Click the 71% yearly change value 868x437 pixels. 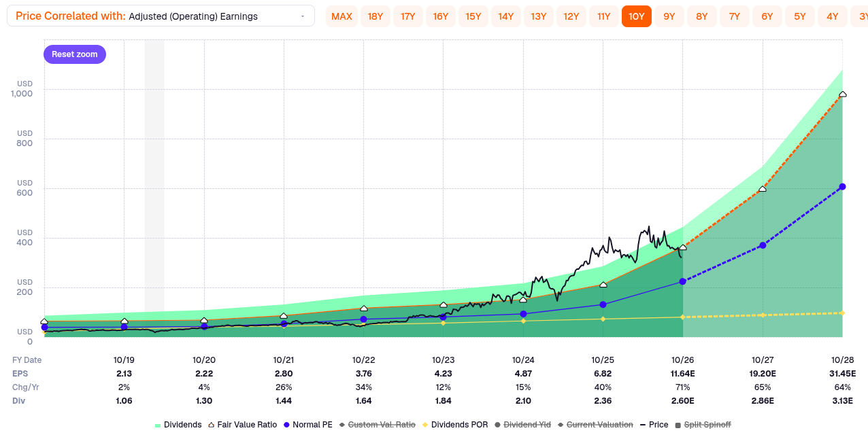coord(683,387)
